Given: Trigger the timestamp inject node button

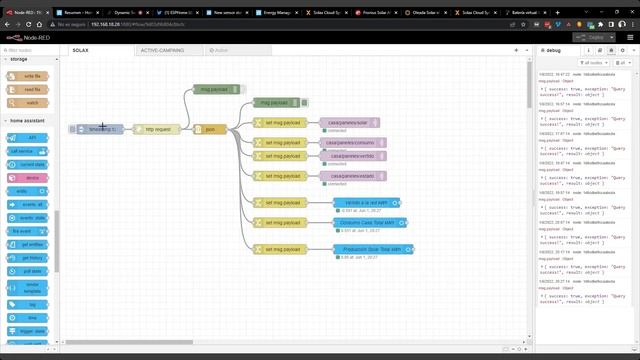Looking at the screenshot, I should [73, 129].
